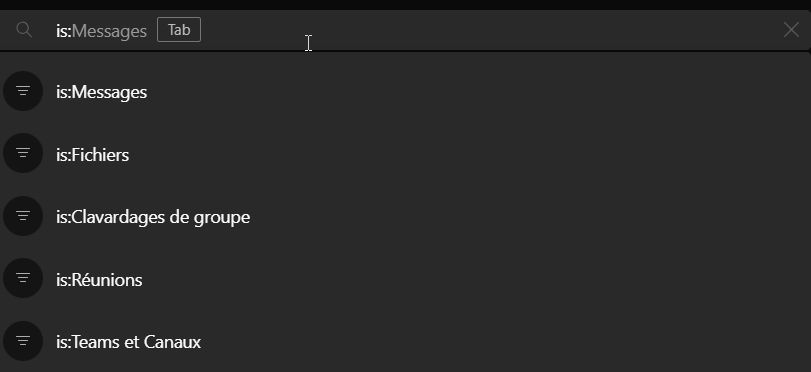Click the Tab key hint badge
This screenshot has height=372, width=811.
click(x=179, y=30)
